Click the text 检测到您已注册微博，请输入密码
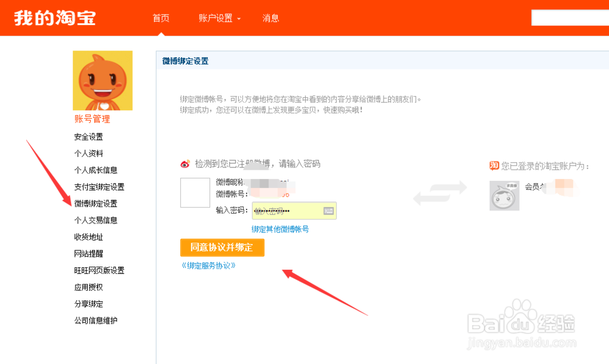Image resolution: width=609 pixels, height=364 pixels. pos(258,164)
